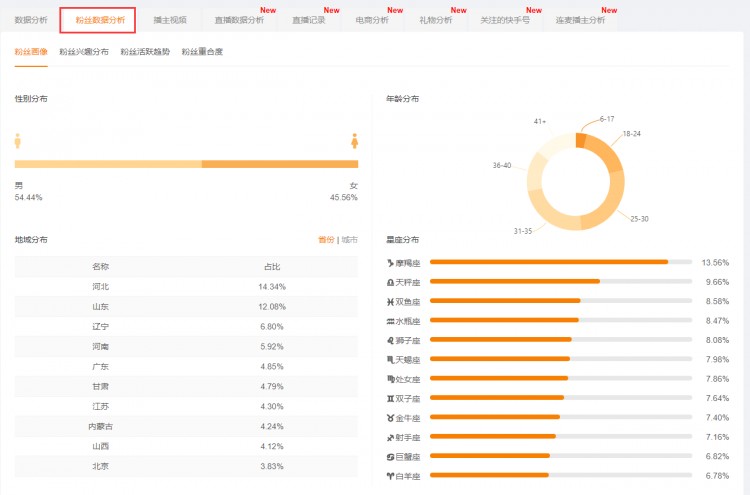Click the 金牛座 Taurus zodiac icon

(390, 417)
